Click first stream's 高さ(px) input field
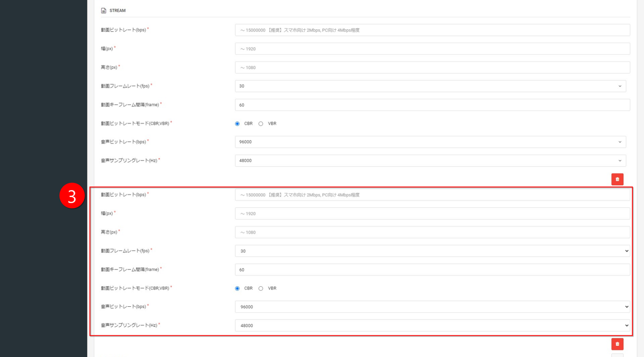This screenshot has width=644, height=357. 432,67
